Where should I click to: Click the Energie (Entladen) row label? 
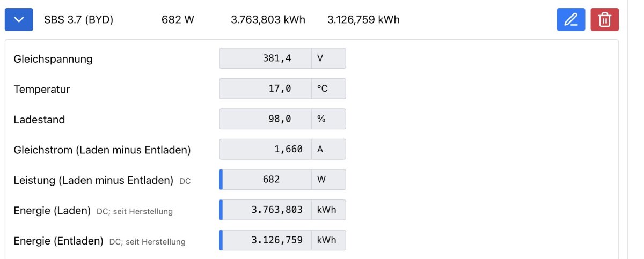point(58,241)
